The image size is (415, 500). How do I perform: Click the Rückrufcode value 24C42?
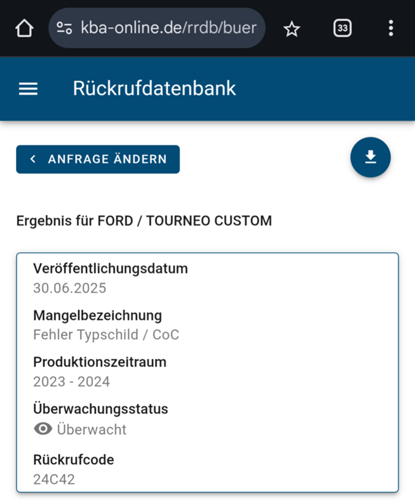click(54, 479)
